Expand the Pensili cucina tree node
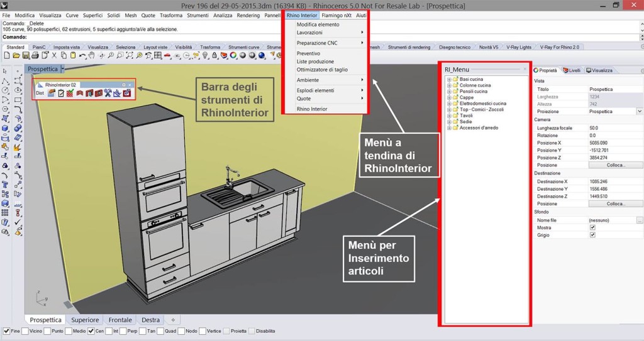Image resolution: width=644 pixels, height=341 pixels. pos(449,92)
